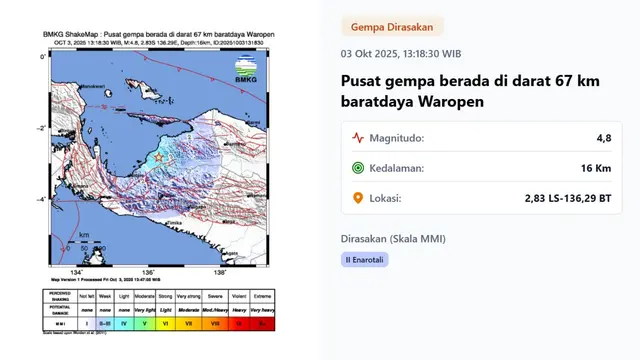Click the 'Extreme' legend cell

[x=262, y=296]
